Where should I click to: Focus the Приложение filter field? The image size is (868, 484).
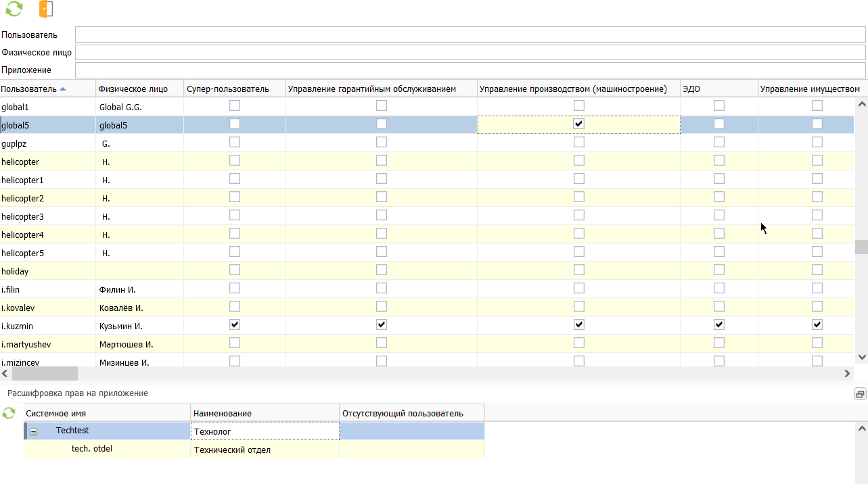coord(470,70)
